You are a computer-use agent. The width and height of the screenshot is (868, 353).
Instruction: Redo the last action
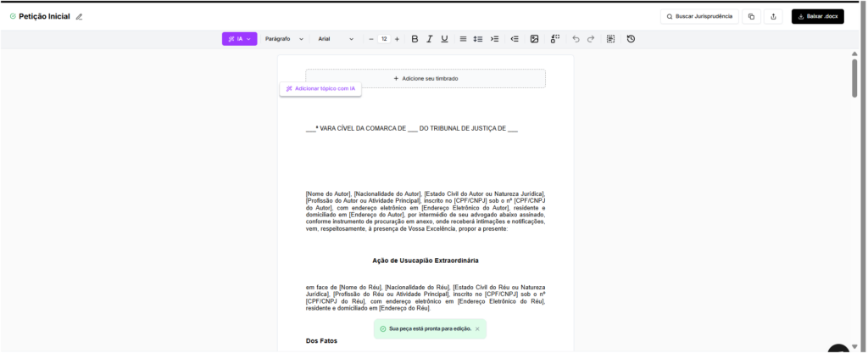click(x=591, y=39)
